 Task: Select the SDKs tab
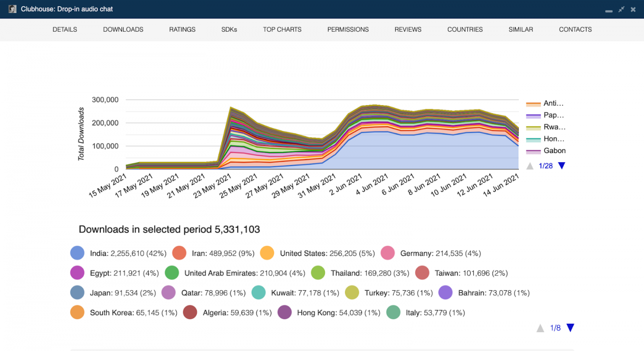tap(229, 29)
